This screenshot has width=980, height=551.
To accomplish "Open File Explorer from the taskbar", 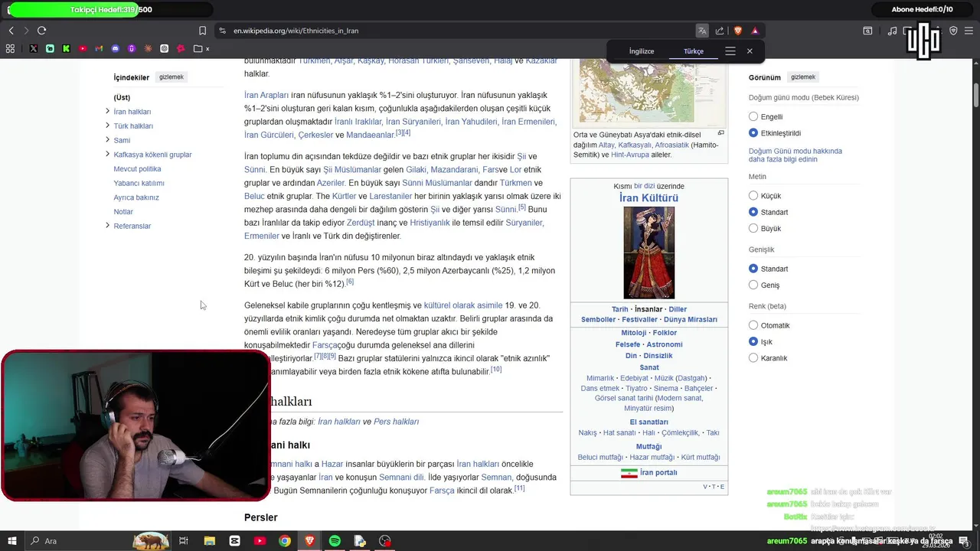I will tap(209, 541).
